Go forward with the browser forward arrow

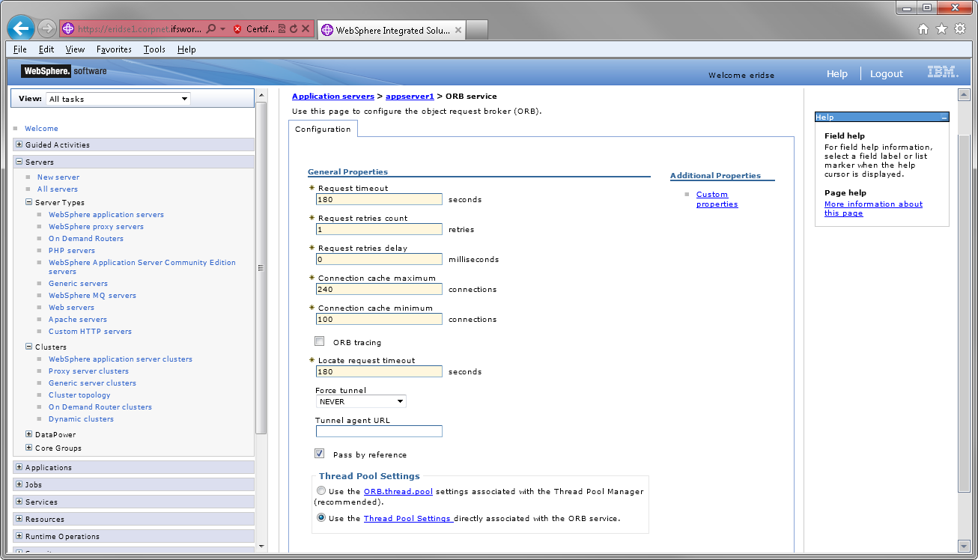[x=46, y=29]
